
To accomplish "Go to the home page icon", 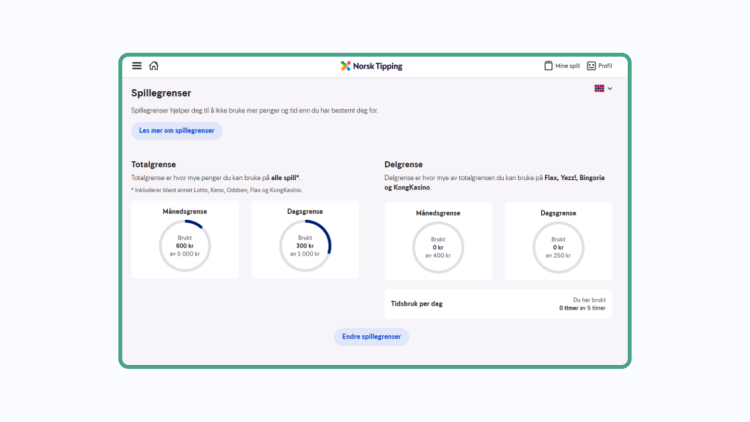I will [x=154, y=66].
